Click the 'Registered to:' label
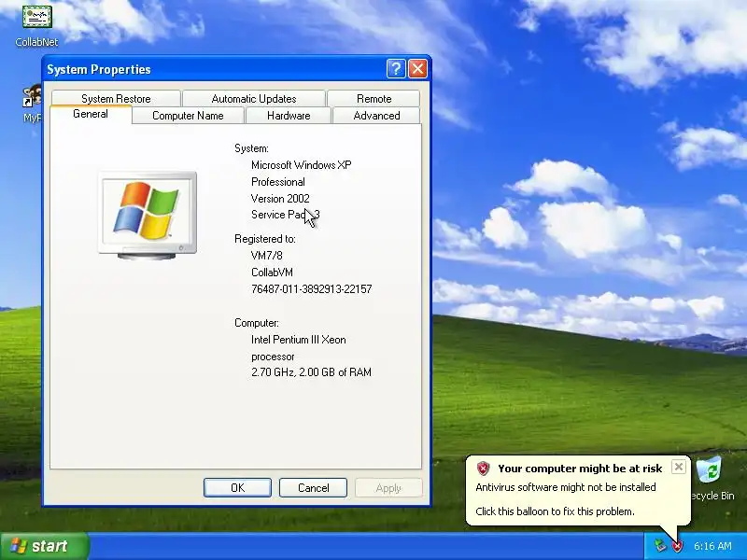 coord(265,239)
